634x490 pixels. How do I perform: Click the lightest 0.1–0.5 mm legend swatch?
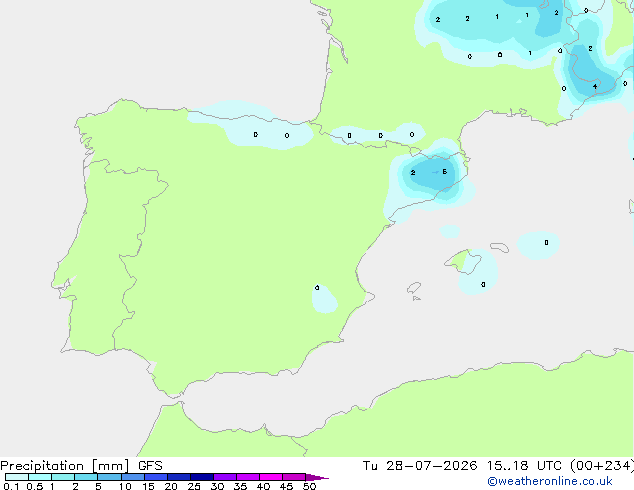coord(17,477)
